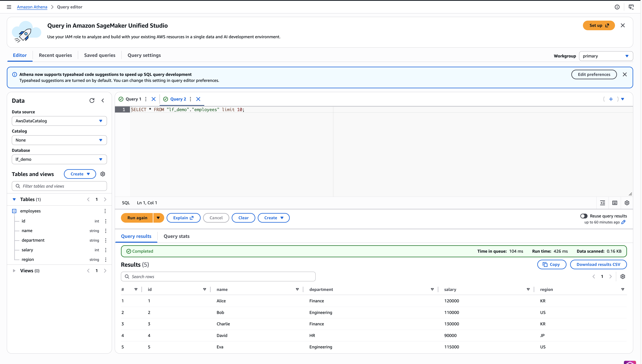Click the Explain button
The width and height of the screenshot is (642, 364).
click(183, 218)
